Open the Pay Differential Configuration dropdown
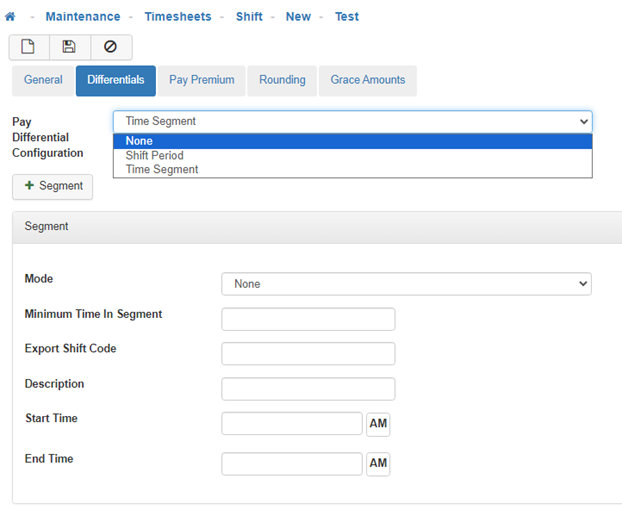 coord(352,121)
